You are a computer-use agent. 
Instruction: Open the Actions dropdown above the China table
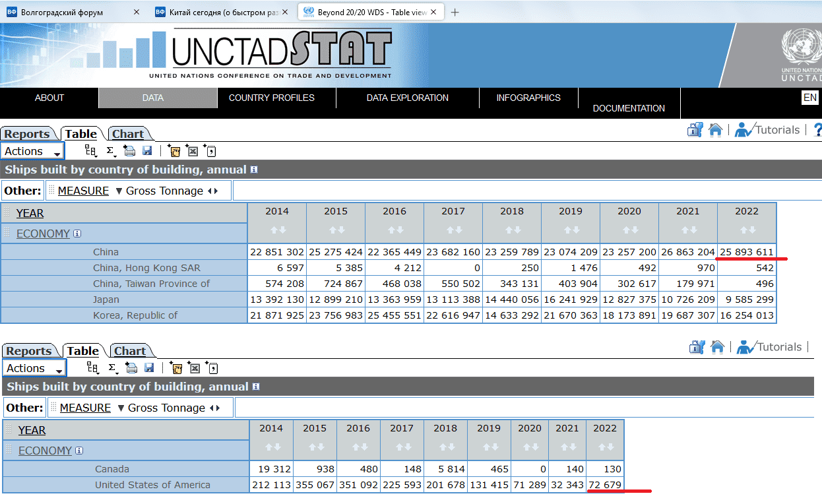32,151
